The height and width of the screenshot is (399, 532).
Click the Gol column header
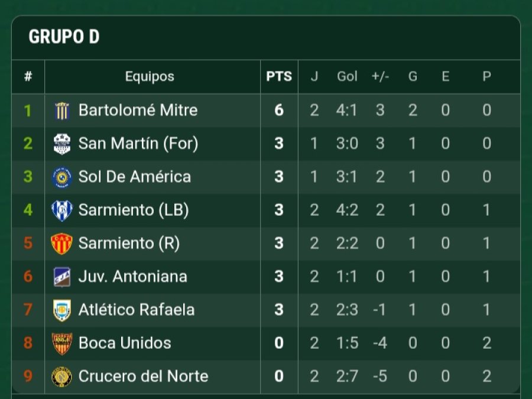pyautogui.click(x=347, y=77)
